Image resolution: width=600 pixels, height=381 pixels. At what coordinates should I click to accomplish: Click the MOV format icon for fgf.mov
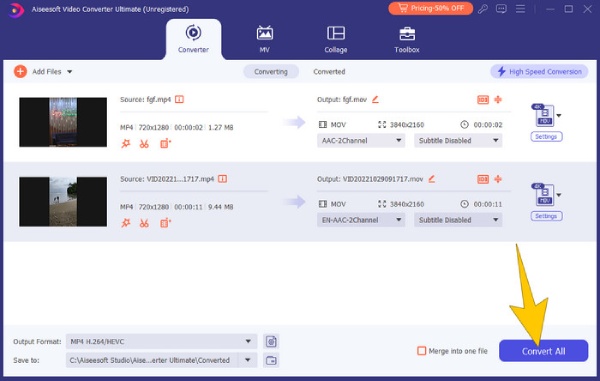543,115
